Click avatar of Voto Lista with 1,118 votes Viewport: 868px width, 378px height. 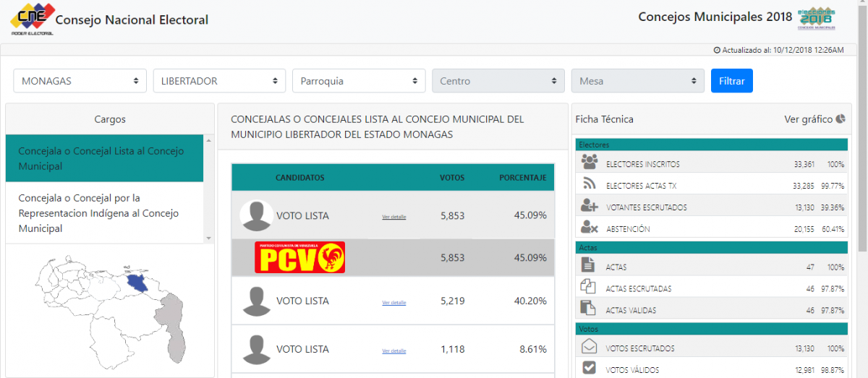pyautogui.click(x=255, y=349)
